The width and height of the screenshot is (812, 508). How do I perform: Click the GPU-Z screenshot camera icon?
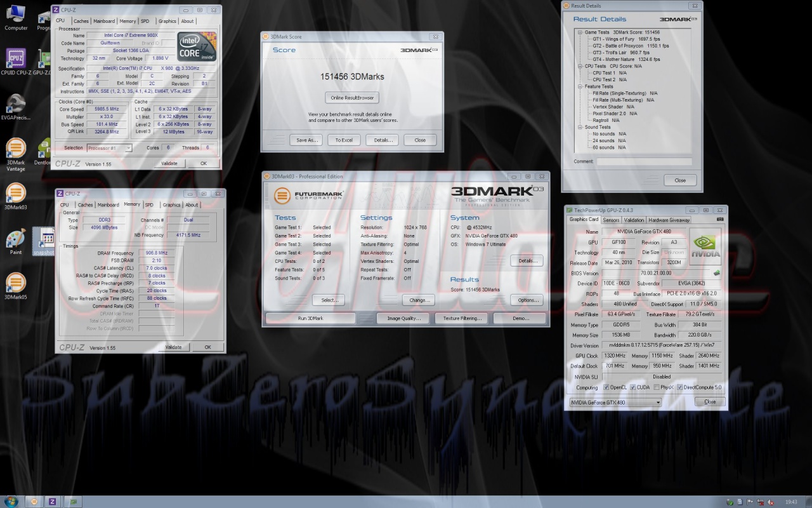pyautogui.click(x=719, y=219)
